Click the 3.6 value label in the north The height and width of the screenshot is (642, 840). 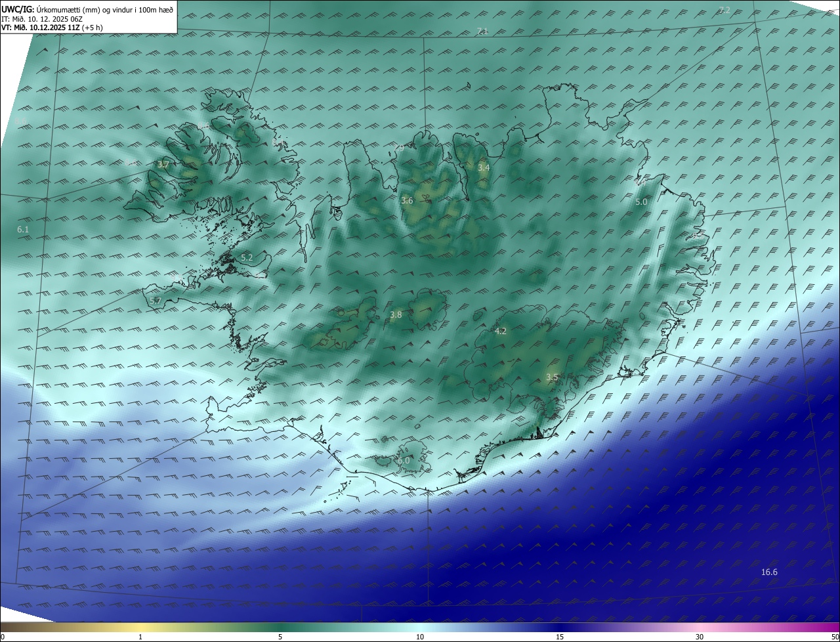(x=407, y=201)
